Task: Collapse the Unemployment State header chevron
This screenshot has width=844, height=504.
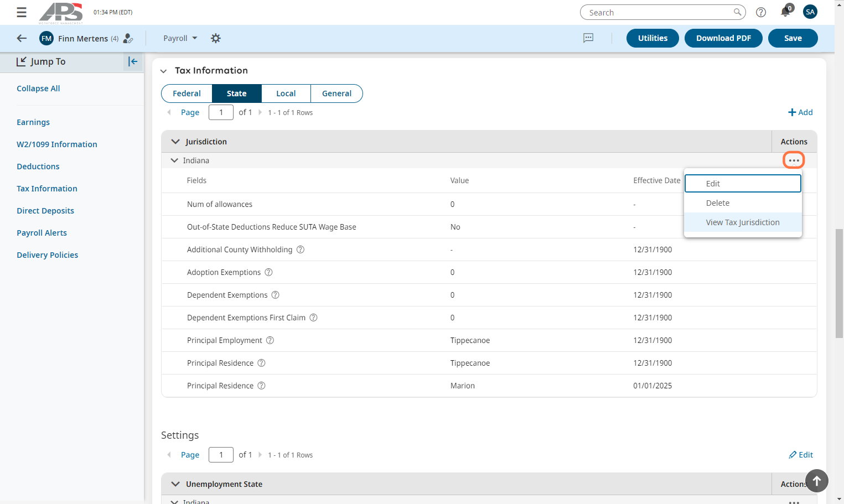Action: tap(175, 484)
